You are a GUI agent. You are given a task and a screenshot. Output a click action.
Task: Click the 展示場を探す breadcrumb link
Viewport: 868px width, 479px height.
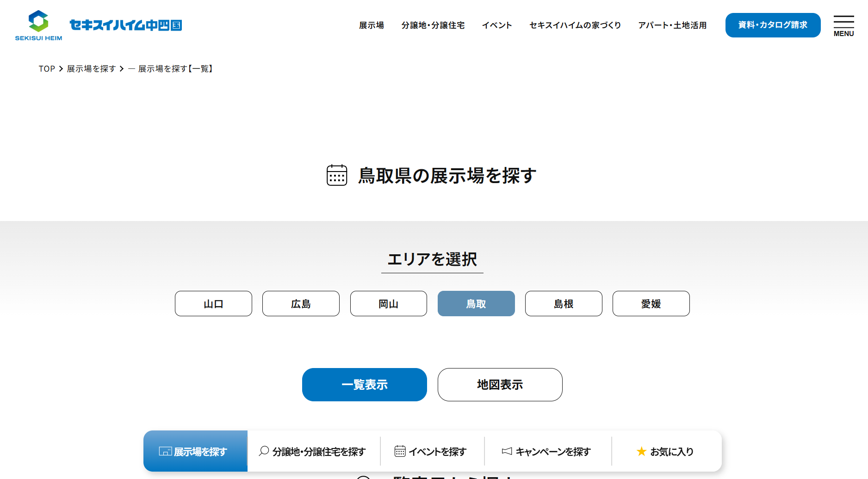(x=91, y=69)
